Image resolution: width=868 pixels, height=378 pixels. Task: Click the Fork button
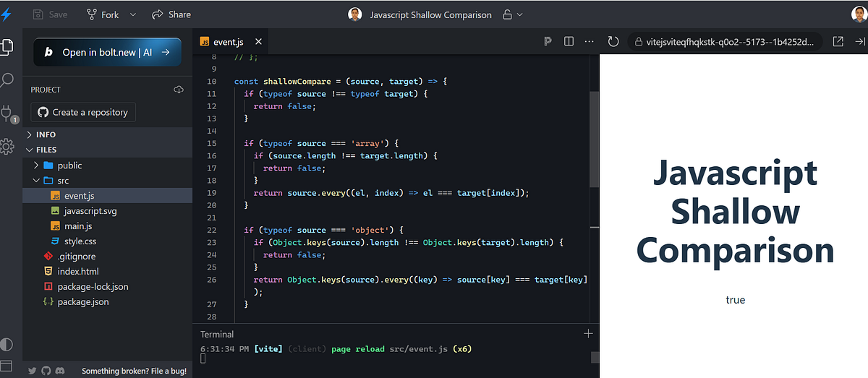click(x=102, y=14)
